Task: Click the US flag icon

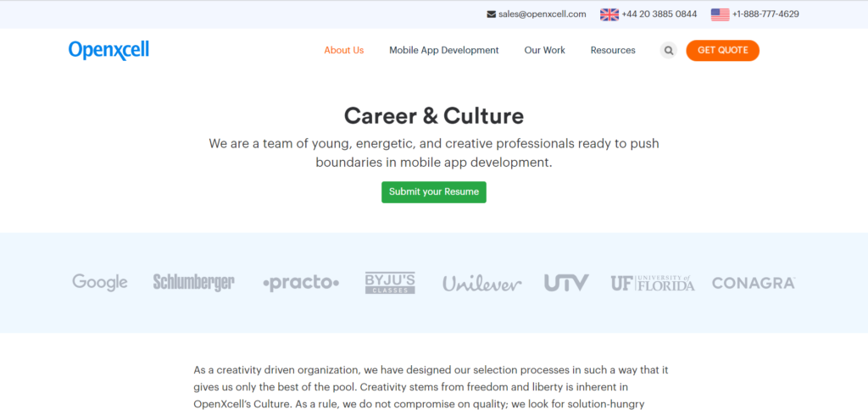Action: pyautogui.click(x=720, y=14)
